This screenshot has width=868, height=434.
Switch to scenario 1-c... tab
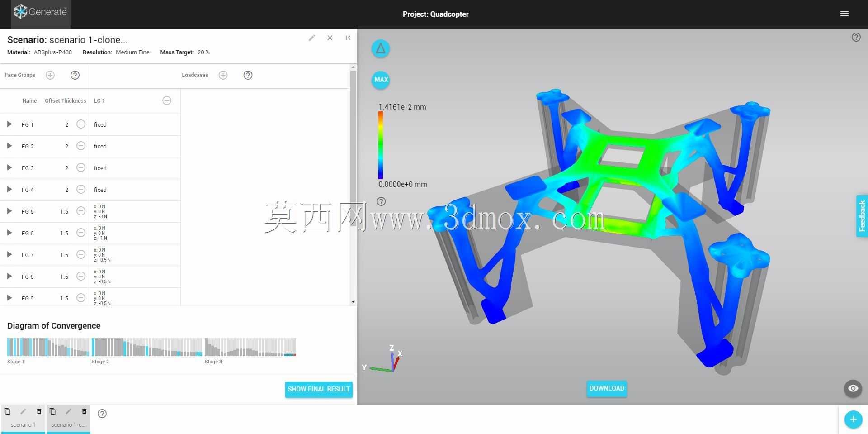point(68,425)
